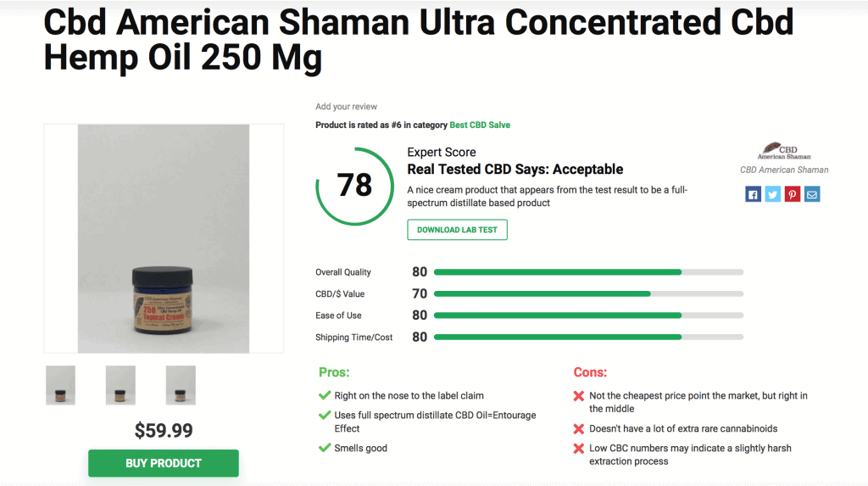
Task: Open the Best CBD Salve category link
Action: pyautogui.click(x=480, y=126)
